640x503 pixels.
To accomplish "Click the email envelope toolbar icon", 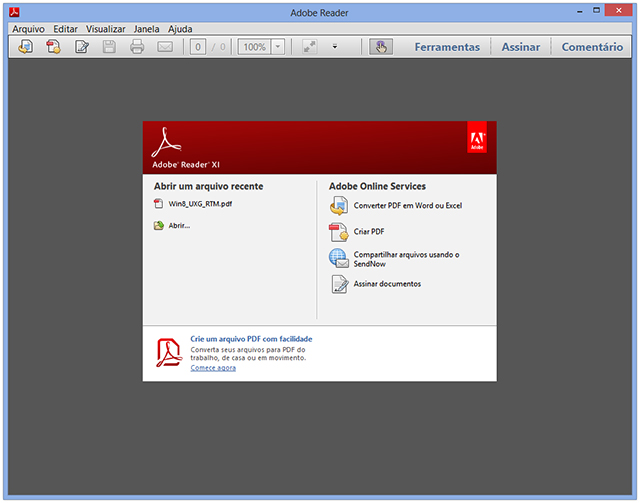I will pos(165,47).
